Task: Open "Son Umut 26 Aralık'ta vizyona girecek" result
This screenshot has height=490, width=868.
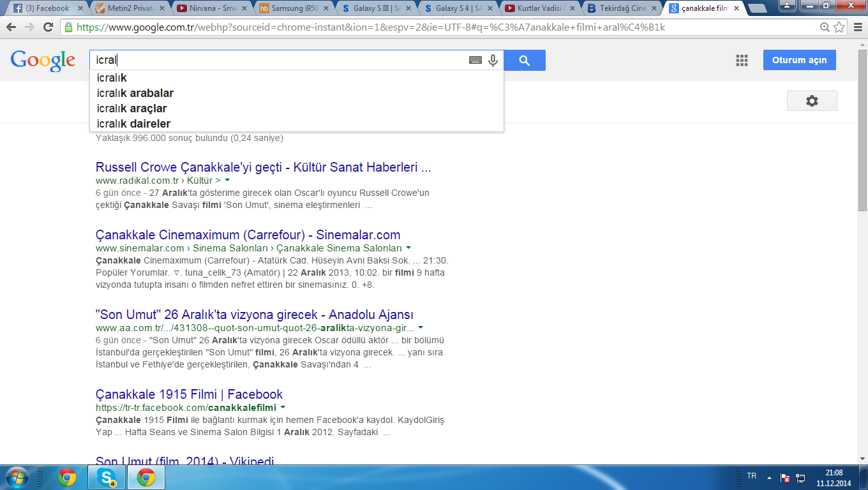Action: point(255,315)
